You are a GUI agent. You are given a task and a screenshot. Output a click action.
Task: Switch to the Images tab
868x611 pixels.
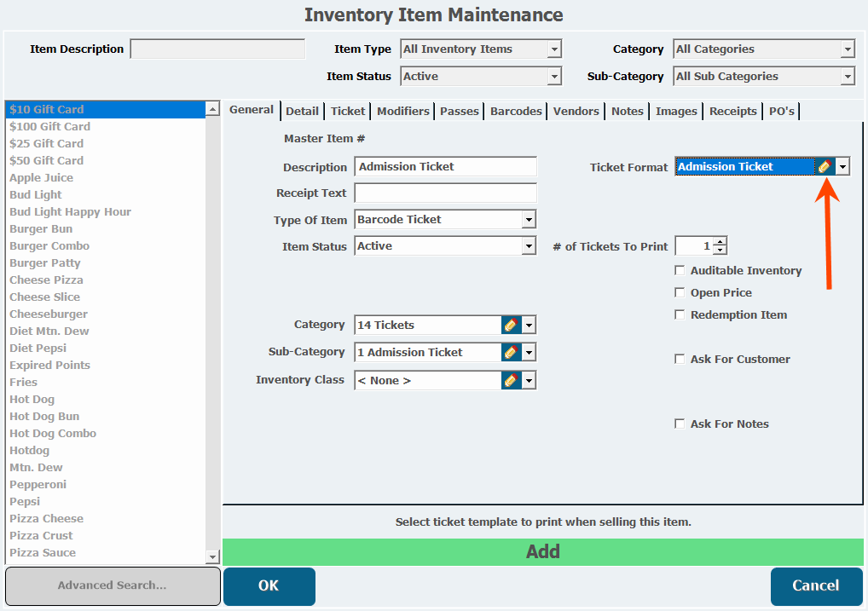[676, 112]
